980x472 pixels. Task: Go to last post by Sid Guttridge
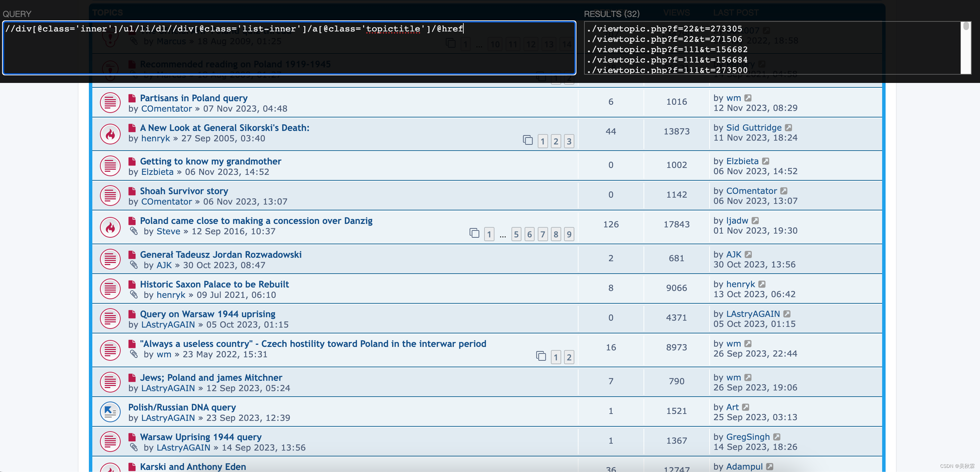coord(789,127)
